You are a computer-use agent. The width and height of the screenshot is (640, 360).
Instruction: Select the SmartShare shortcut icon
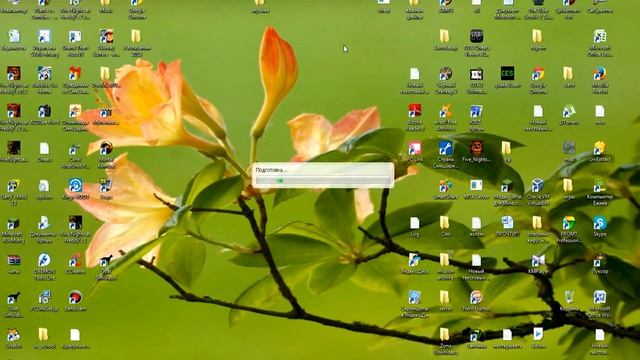click(x=445, y=186)
